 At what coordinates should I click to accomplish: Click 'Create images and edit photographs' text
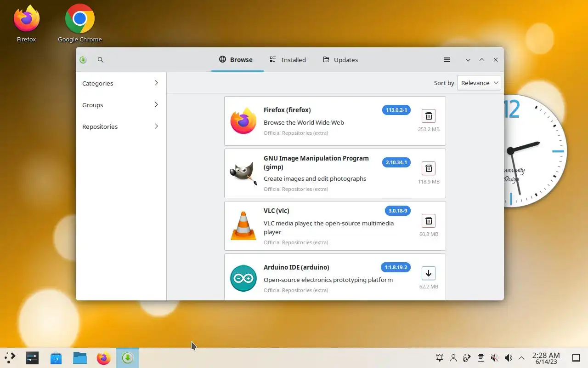coord(315,178)
